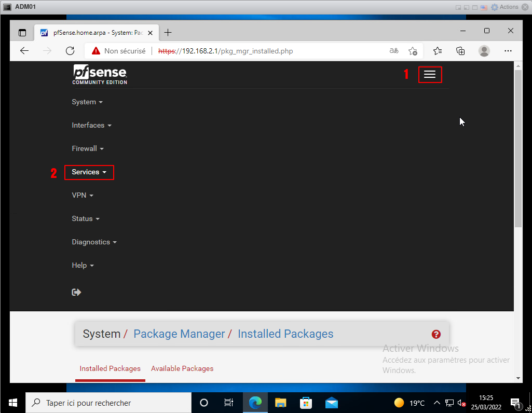Click the Package Manager breadcrumb link
Viewport: 532px width, 413px height.
pos(179,334)
